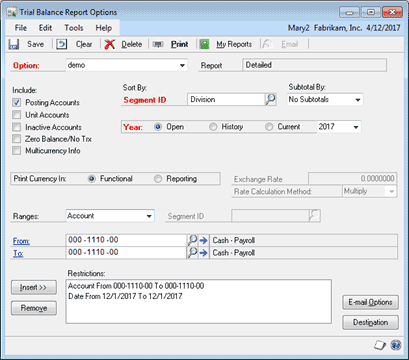Select the Date From 12/1/2017 restriction line
The width and height of the screenshot is (409, 360).
pos(125,296)
